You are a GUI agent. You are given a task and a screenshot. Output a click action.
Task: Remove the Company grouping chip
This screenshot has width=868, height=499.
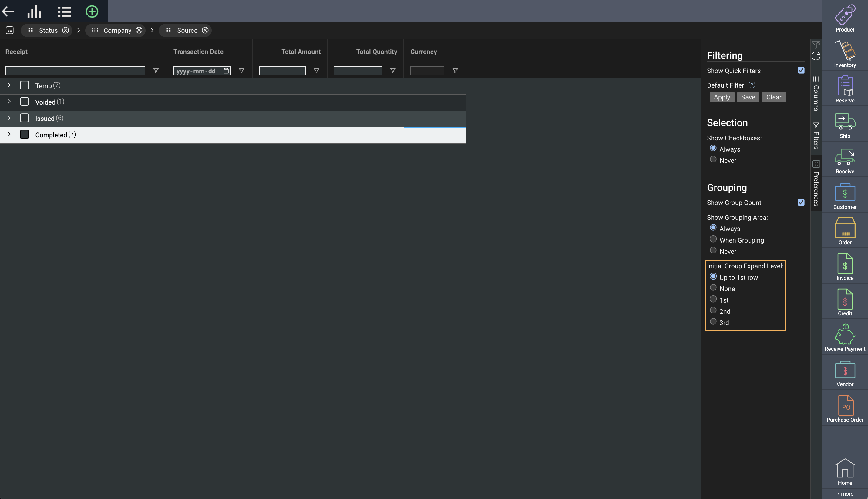[139, 30]
